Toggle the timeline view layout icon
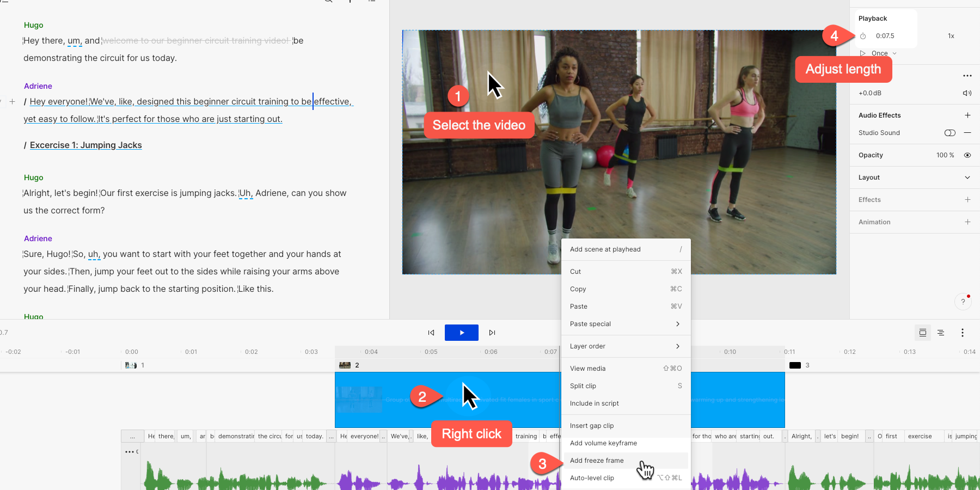This screenshot has width=980, height=490. point(923,333)
